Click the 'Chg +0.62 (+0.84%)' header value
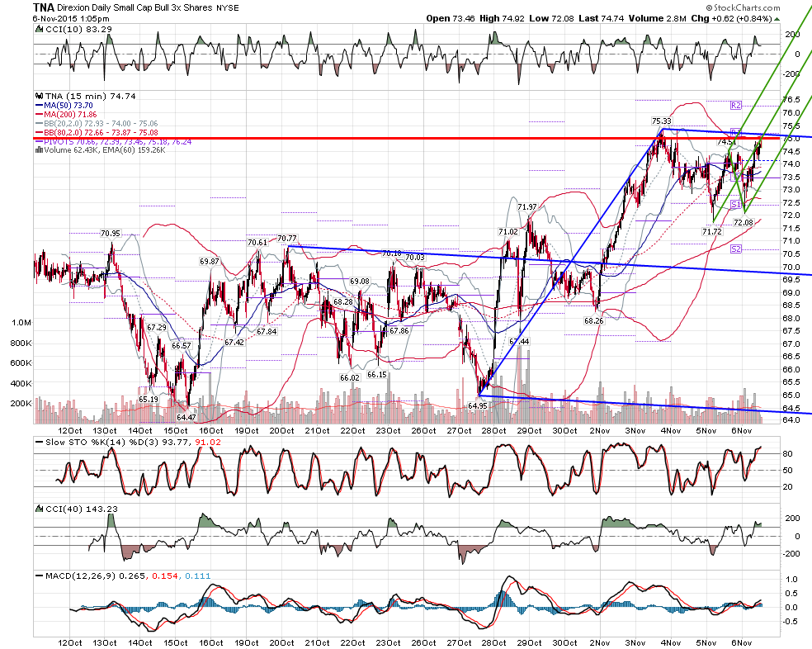Image resolution: width=812 pixels, height=649 pixels. pos(731,19)
